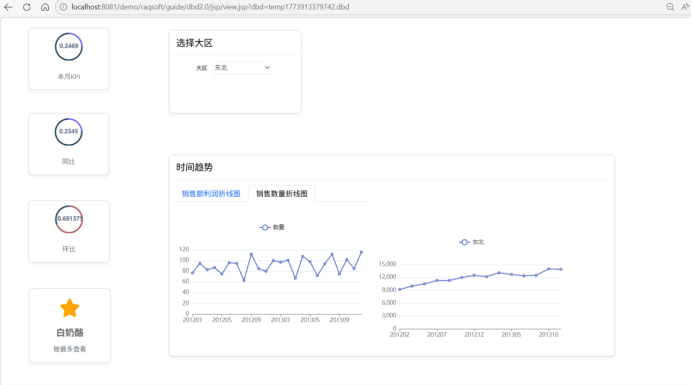Click the 15,000 y-axis value
The image size is (692, 385).
pos(387,264)
